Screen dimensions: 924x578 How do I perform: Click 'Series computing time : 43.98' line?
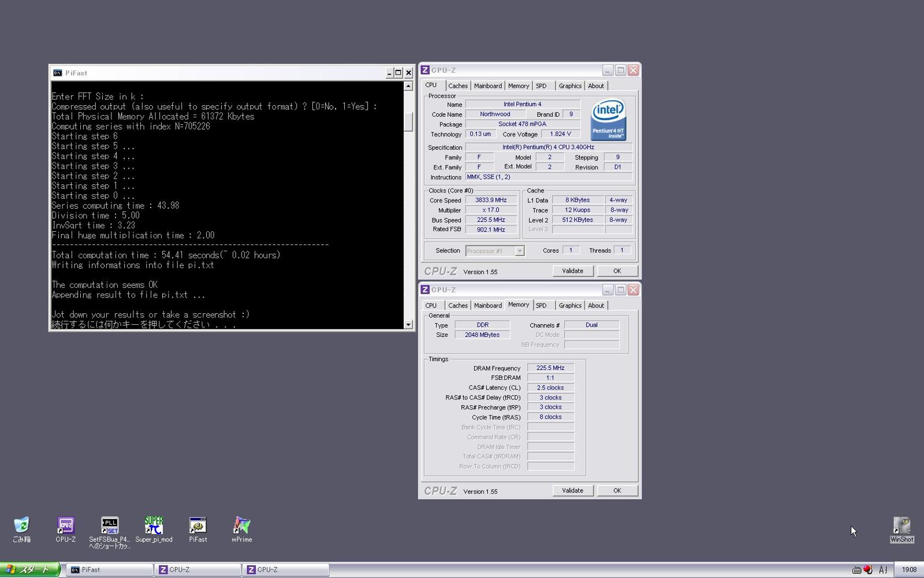[115, 205]
